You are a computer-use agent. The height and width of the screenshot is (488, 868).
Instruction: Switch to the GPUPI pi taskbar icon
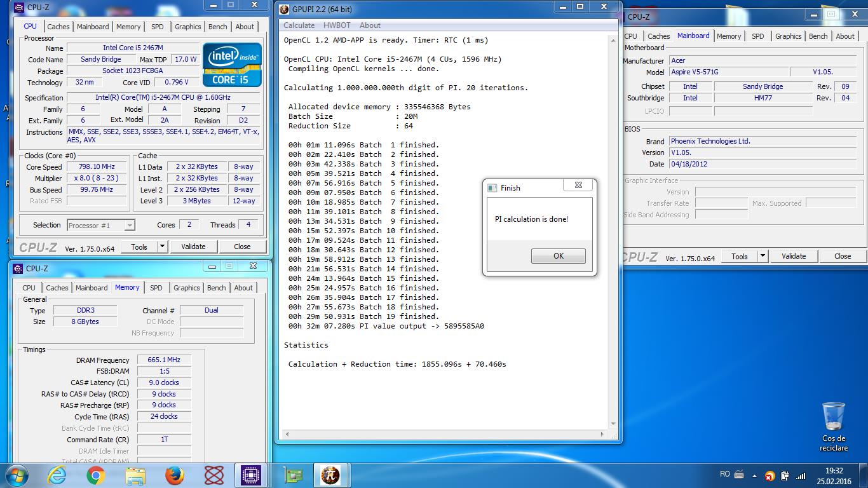[x=330, y=475]
